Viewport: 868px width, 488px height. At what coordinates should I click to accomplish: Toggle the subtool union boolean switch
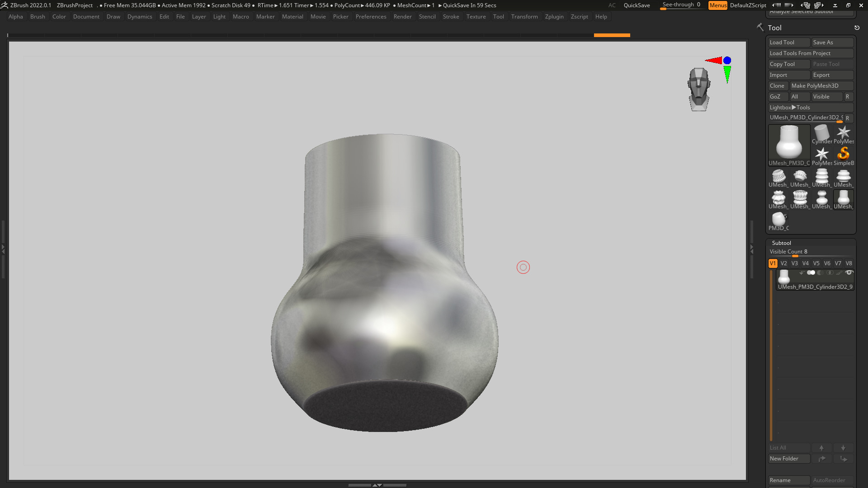[811, 272]
